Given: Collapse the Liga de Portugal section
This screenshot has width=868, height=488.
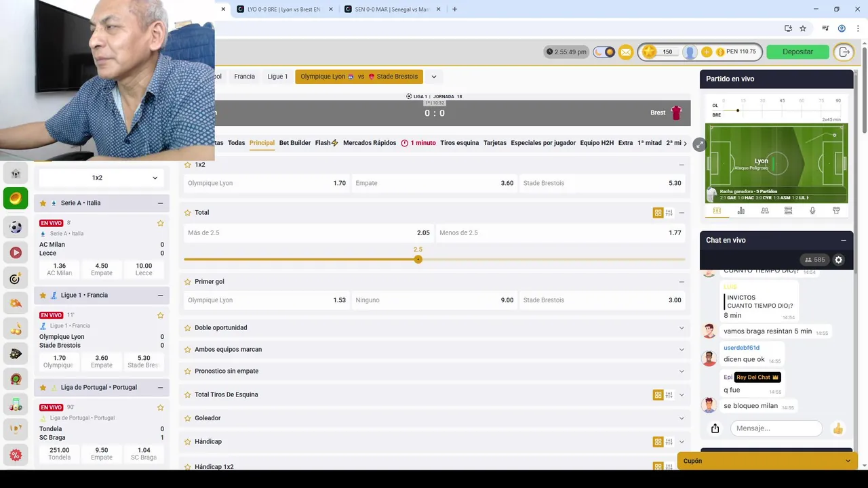Looking at the screenshot, I should coord(160,388).
